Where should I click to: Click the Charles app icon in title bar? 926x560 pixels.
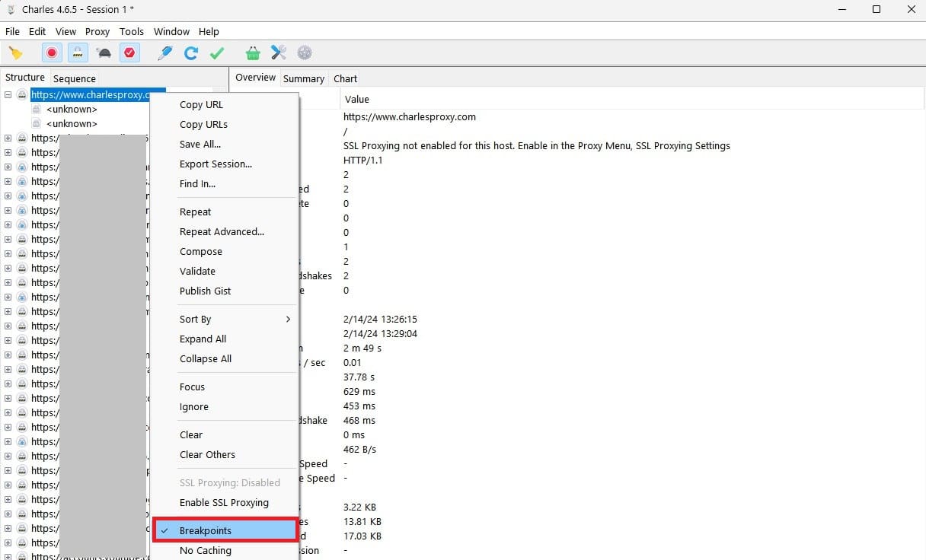(11, 9)
